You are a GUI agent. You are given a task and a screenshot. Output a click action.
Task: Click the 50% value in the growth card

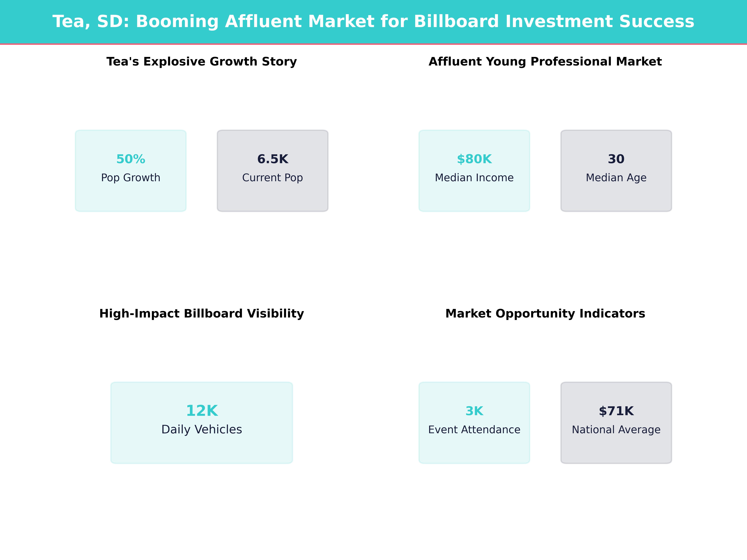(x=131, y=159)
